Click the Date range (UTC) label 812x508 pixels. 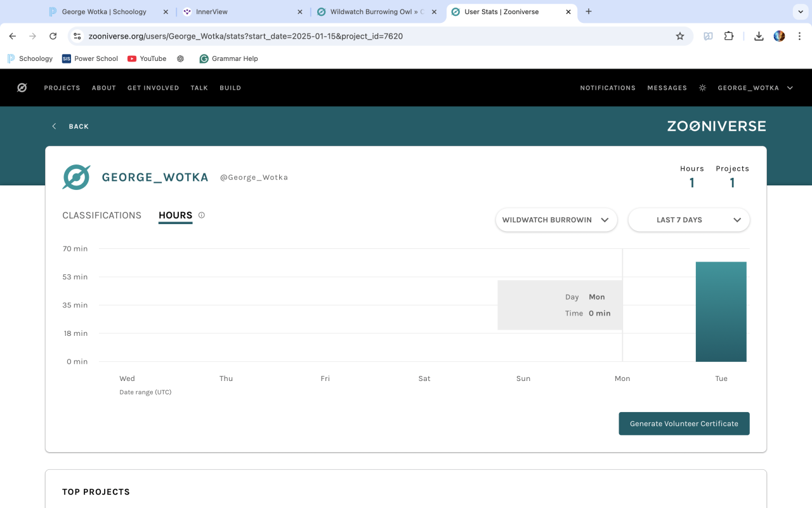(145, 392)
